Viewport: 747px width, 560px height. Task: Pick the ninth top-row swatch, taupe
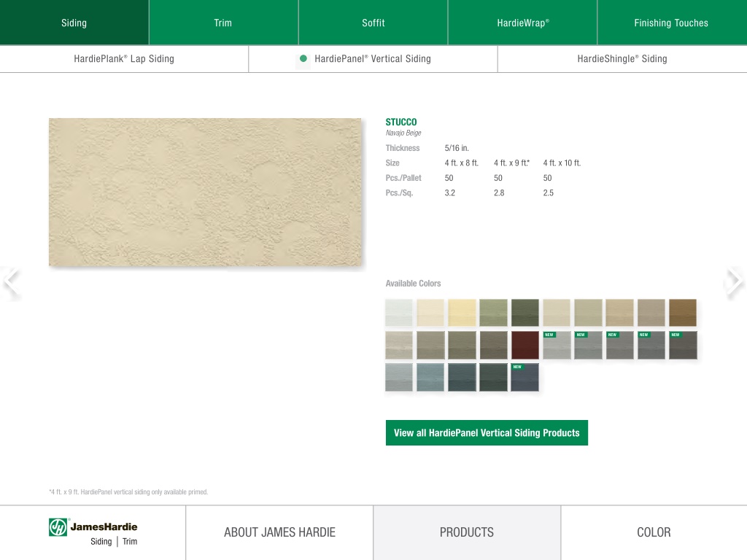651,312
